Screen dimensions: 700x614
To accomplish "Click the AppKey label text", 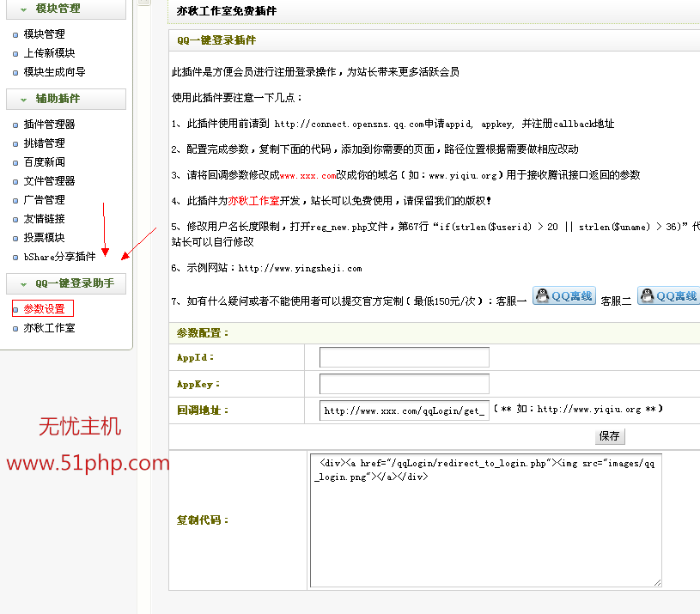I will coord(198,384).
